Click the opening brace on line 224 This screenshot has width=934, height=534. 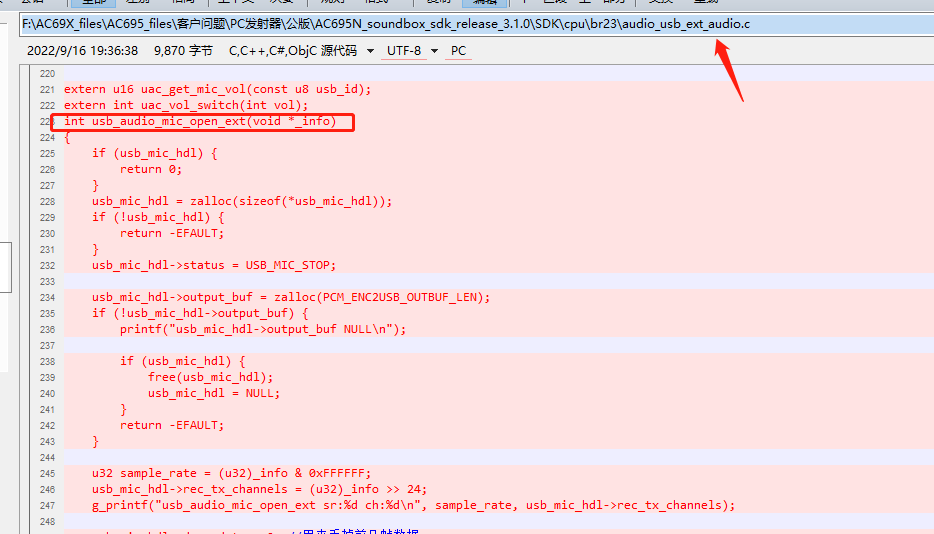tap(67, 138)
